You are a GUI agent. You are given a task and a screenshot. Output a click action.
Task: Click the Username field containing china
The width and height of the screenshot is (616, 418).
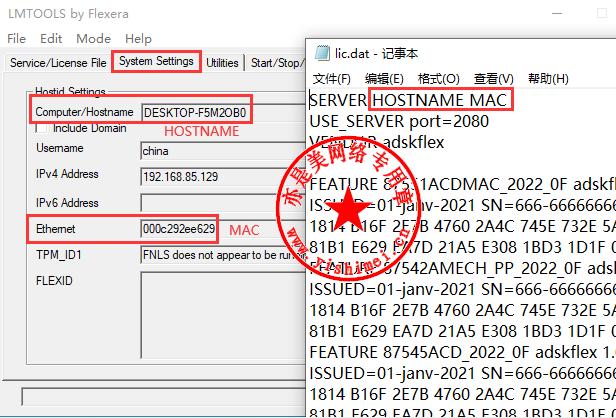[x=223, y=151]
